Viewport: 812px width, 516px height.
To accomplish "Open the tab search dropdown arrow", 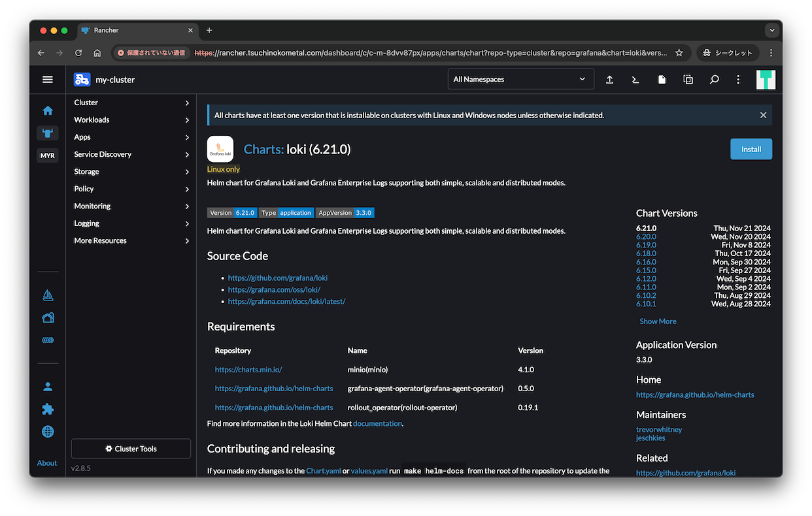I will 772,30.
